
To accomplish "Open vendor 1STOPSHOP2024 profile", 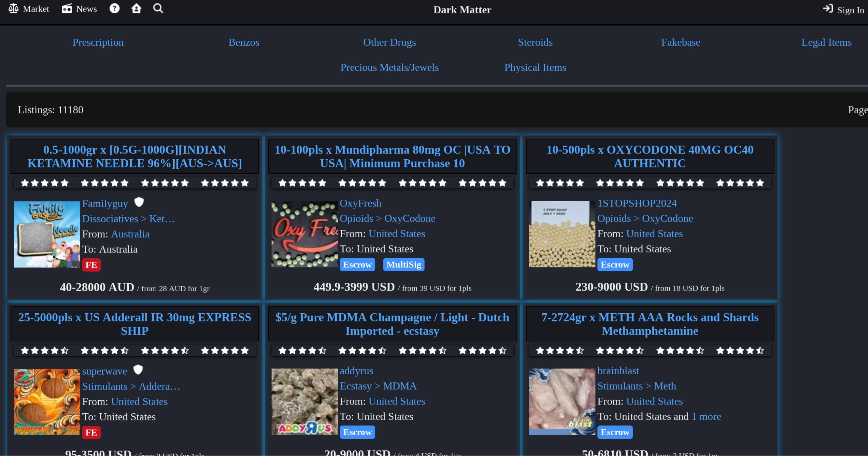I will [637, 203].
